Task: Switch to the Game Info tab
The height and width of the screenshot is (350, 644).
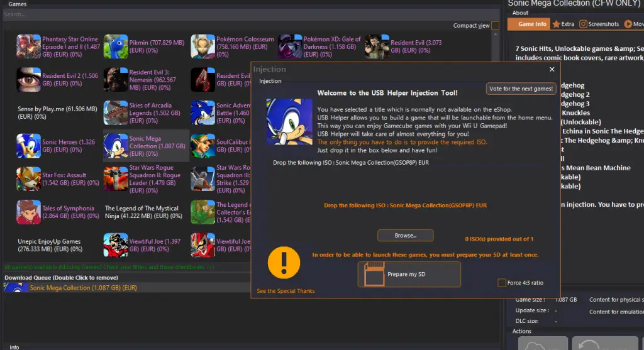Action: 528,25
